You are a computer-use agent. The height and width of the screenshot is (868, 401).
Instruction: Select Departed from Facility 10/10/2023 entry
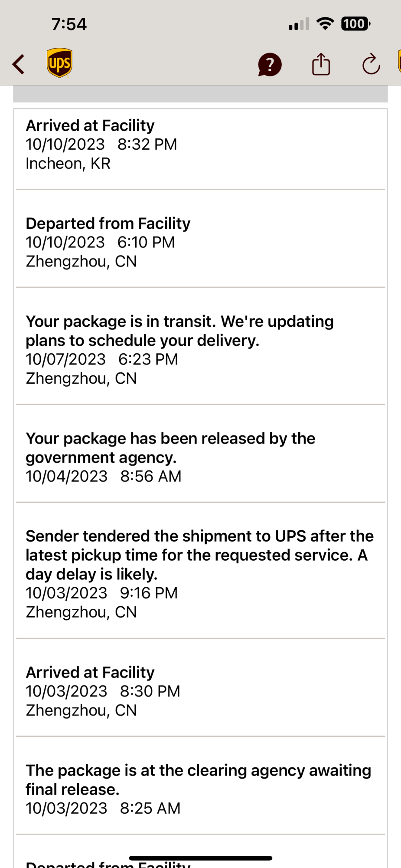coord(200,242)
